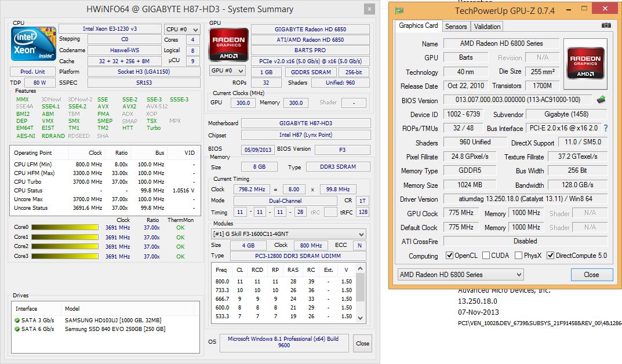Click the AES-NI feature label

pyautogui.click(x=26, y=136)
